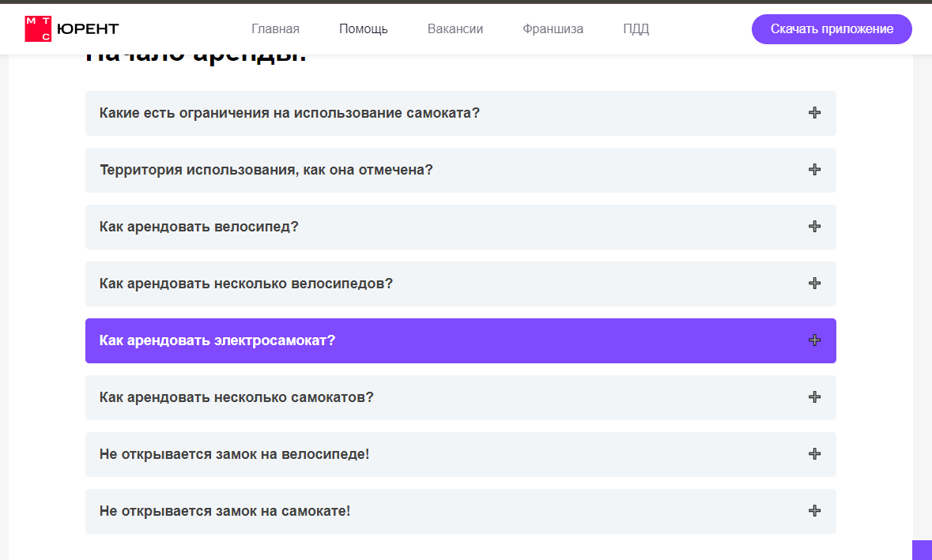Open the Франшиза menu item
This screenshot has height=560, width=932.
(x=553, y=29)
